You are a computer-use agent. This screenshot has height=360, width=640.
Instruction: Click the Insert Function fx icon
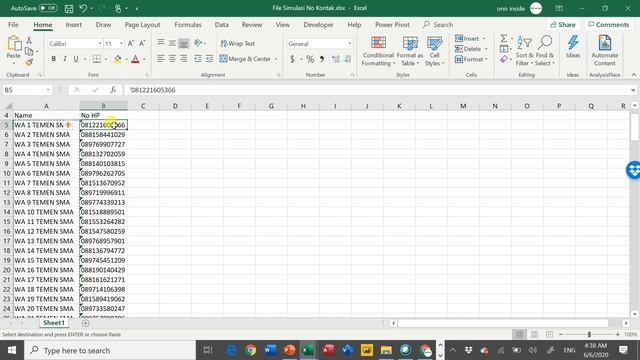pos(113,90)
